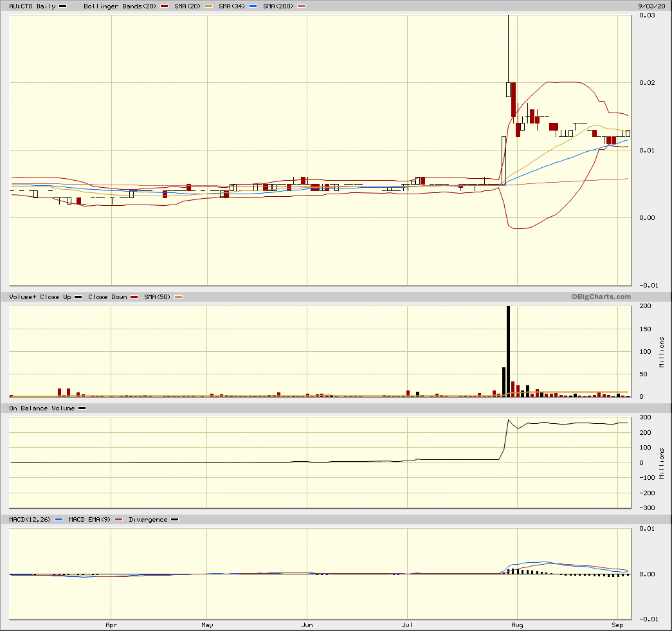672x631 pixels.
Task: Click the SMA(20) legend label
Action: [x=187, y=6]
